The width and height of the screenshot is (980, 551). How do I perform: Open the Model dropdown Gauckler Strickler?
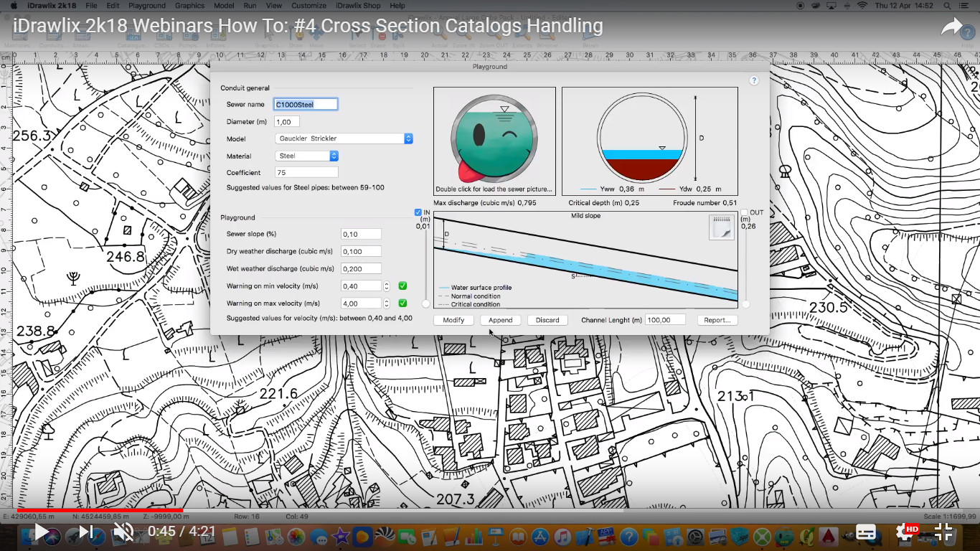(x=344, y=138)
